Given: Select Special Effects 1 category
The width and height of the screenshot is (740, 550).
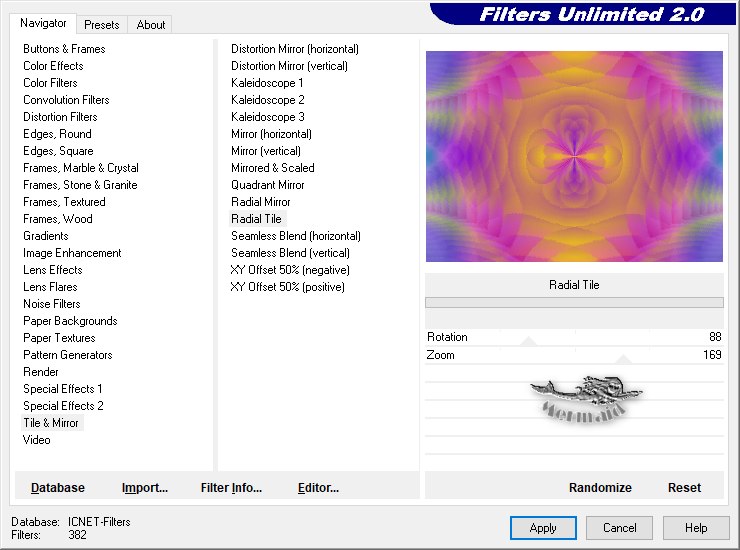Looking at the screenshot, I should pos(63,389).
